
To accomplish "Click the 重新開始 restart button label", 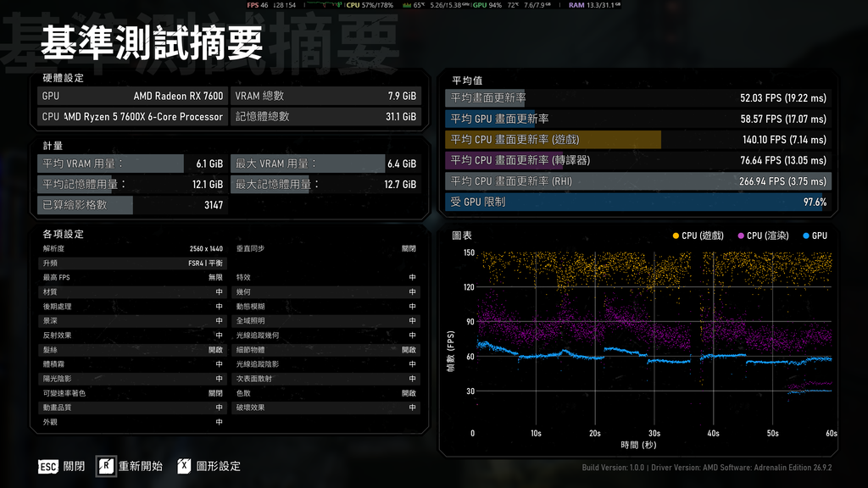I will coord(140,467).
